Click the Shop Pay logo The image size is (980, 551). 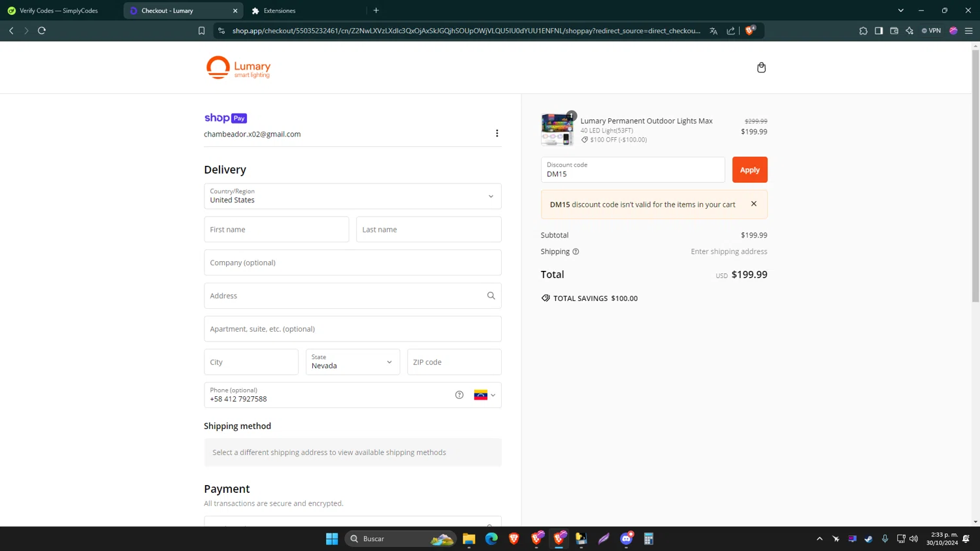coord(225,118)
